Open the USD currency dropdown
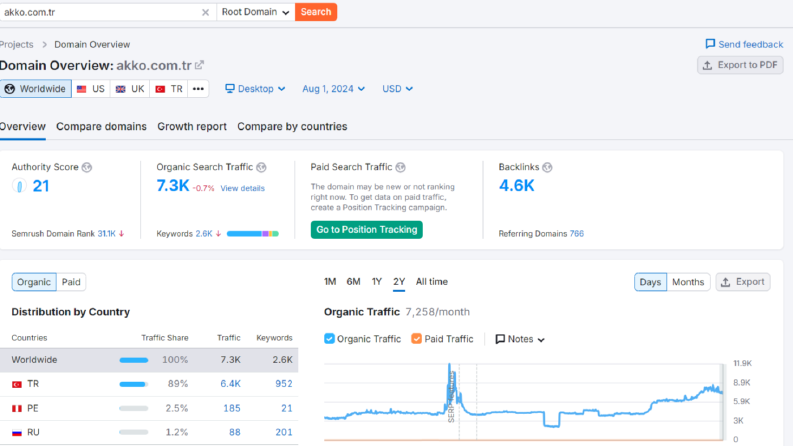 (x=398, y=89)
